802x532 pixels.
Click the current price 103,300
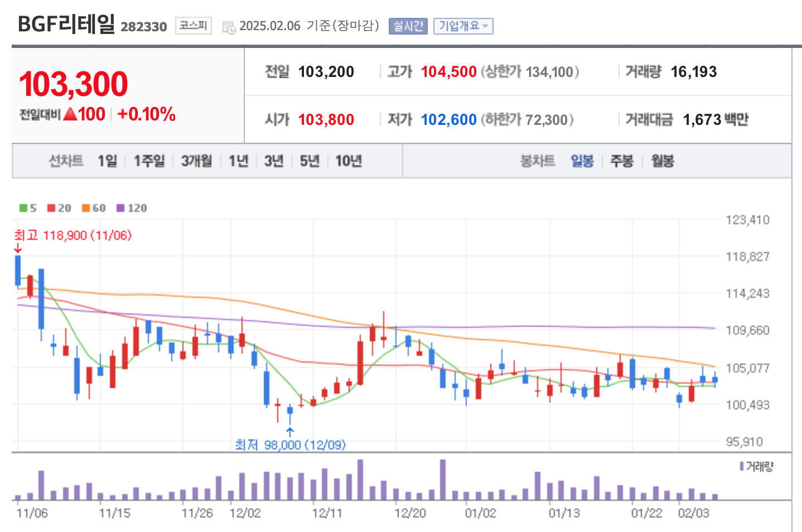pyautogui.click(x=74, y=84)
